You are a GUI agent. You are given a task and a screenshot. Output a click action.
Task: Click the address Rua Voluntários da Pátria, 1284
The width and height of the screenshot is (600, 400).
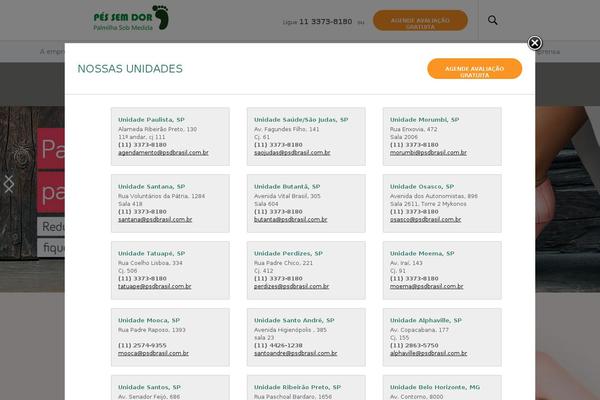(x=161, y=196)
